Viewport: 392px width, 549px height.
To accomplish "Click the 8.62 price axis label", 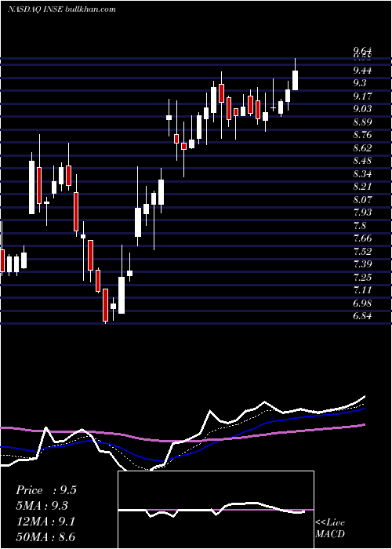I will click(362, 148).
